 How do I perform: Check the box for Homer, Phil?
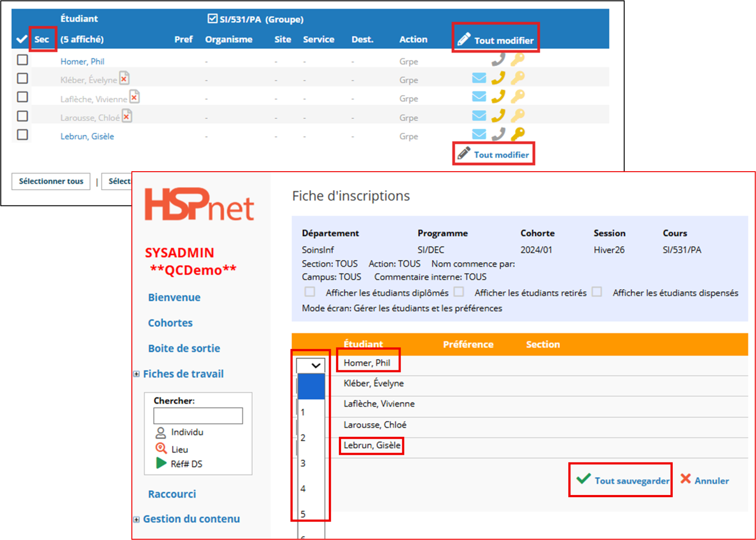pyautogui.click(x=22, y=60)
